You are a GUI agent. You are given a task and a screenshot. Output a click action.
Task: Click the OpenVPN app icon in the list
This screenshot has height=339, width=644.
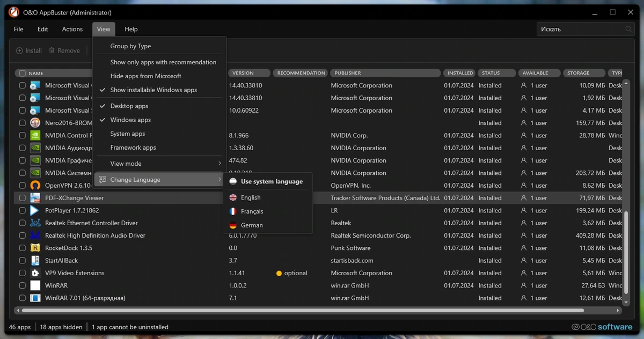pyautogui.click(x=35, y=186)
